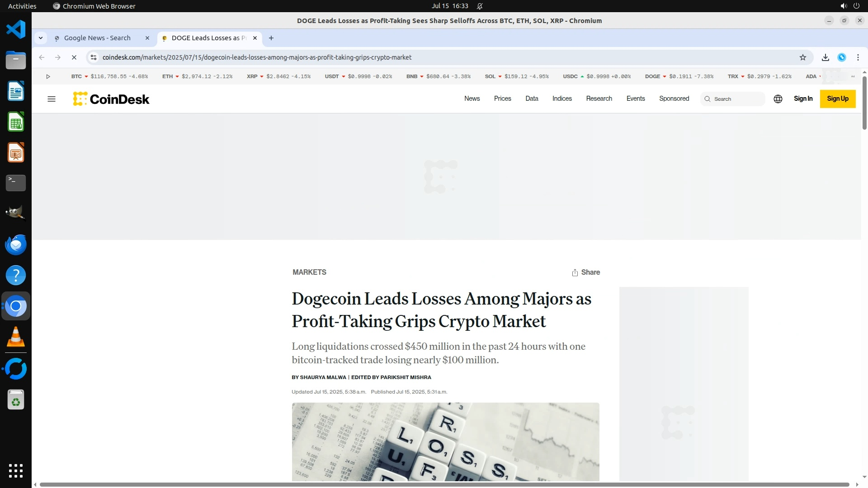This screenshot has height=488, width=868.
Task: Open Chromium three-dot menu
Action: tap(858, 57)
